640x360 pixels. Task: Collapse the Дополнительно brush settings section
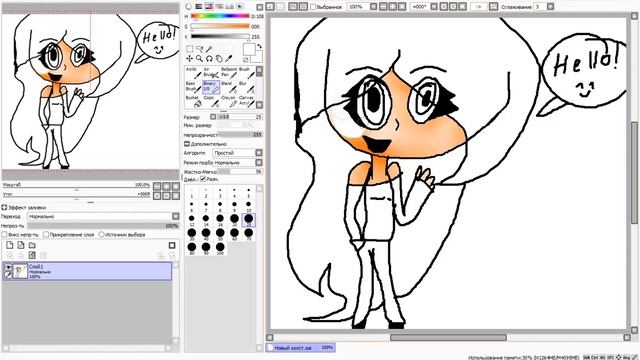click(187, 144)
